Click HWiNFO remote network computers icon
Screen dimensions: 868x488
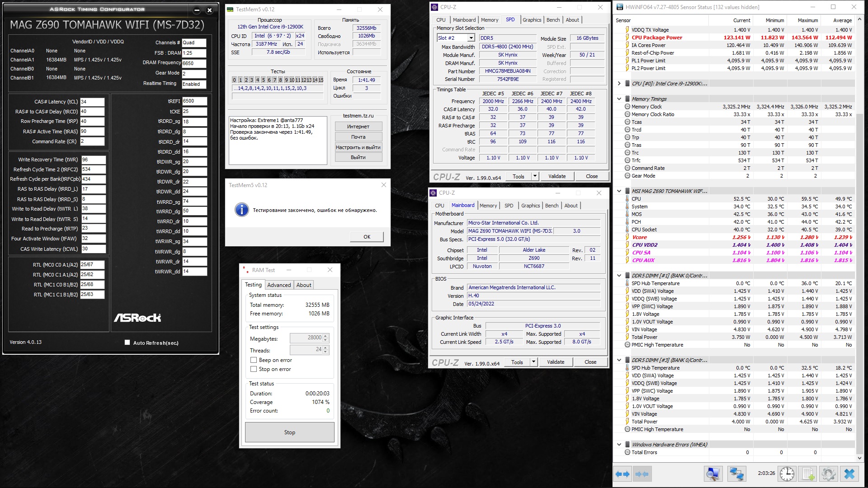(736, 474)
